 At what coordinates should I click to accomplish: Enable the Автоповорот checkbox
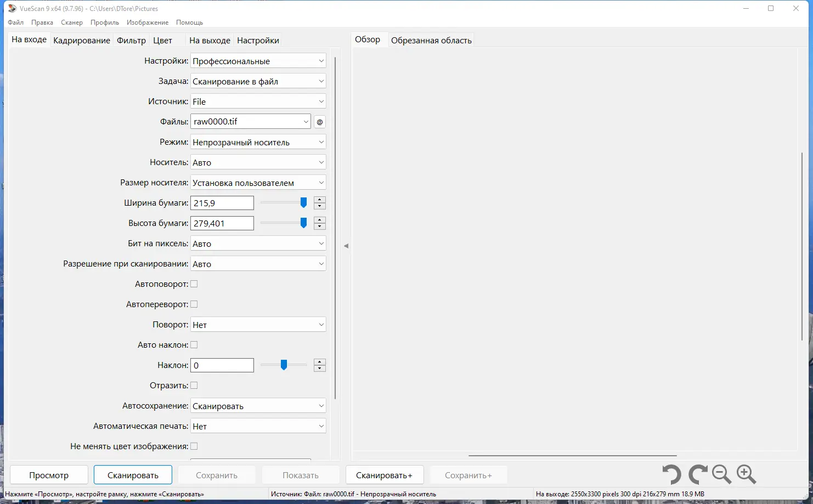194,284
